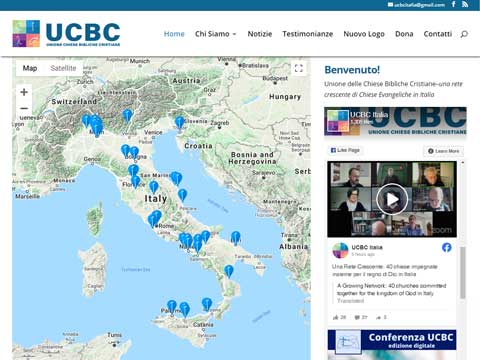Screen dimensions: 480x360
Task: Click the UCBC logo image
Action: click(x=66, y=33)
